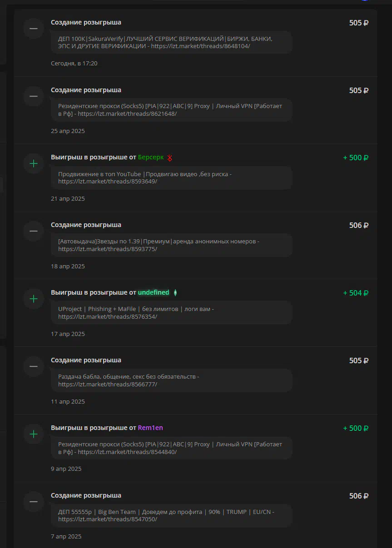Click the minus icon beside the 11 апр 2025 transaction
The image size is (392, 548).
(x=34, y=366)
